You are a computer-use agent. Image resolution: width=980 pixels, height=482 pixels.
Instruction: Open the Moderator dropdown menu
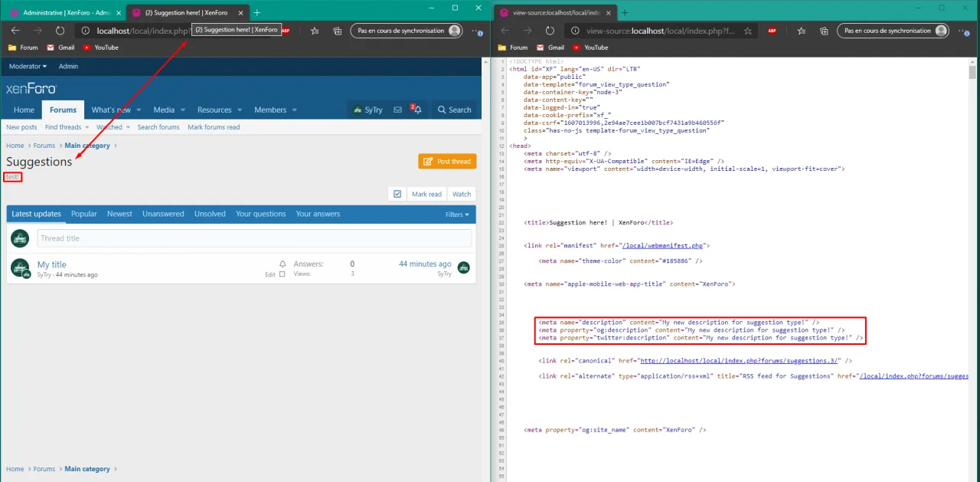28,66
